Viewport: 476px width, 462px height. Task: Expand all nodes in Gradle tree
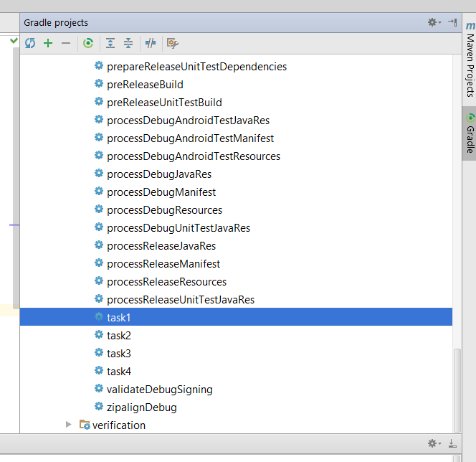110,43
